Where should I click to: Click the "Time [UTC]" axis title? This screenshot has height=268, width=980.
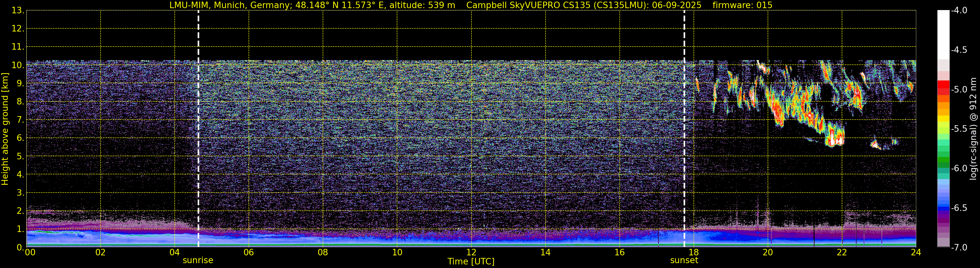pos(471,262)
